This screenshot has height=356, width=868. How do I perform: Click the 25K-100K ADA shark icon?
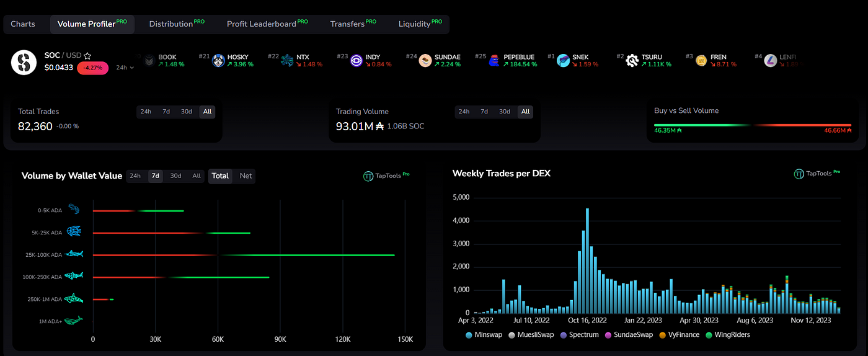tap(74, 254)
